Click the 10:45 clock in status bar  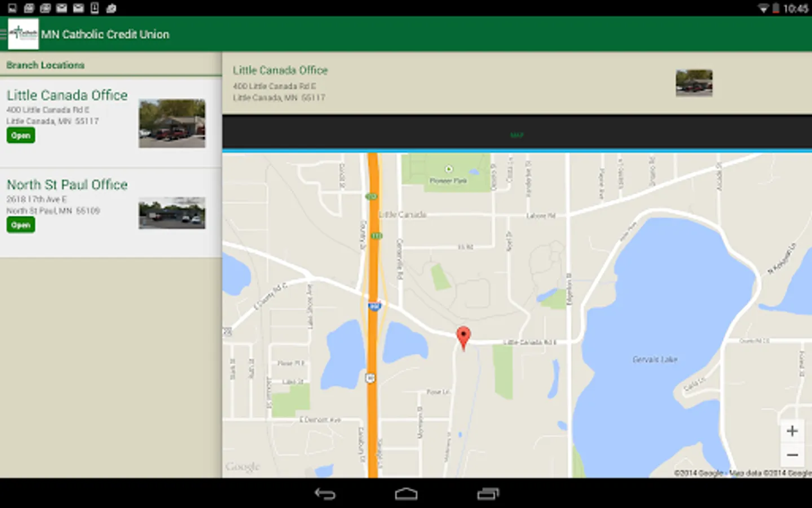pos(796,8)
